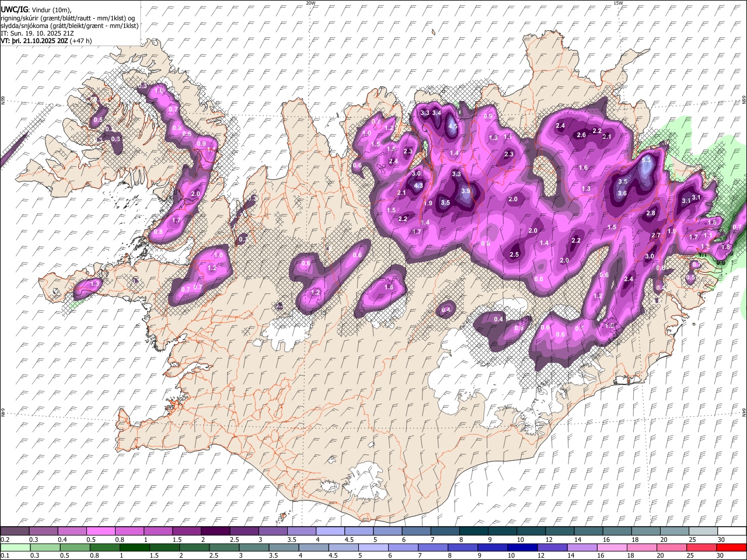Click the 'Vindur (10m)' label

(x=51, y=9)
